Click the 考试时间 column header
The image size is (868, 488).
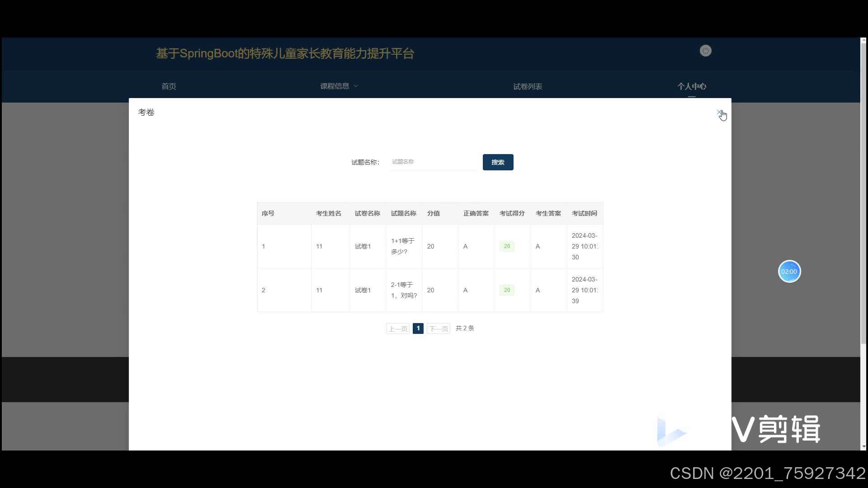584,213
